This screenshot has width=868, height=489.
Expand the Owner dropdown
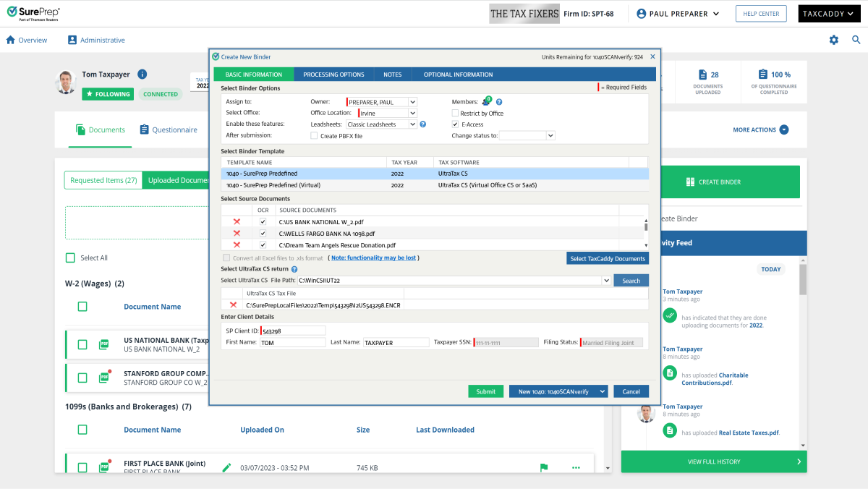point(412,102)
